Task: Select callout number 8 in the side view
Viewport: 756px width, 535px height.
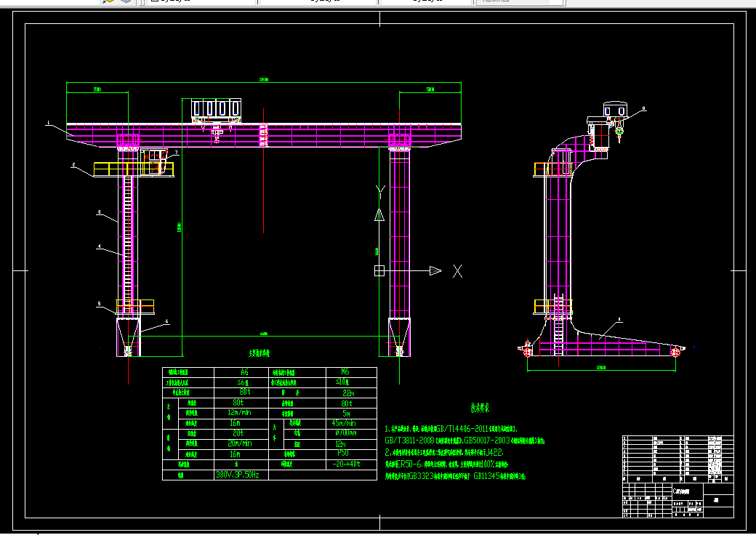Action: (643, 108)
